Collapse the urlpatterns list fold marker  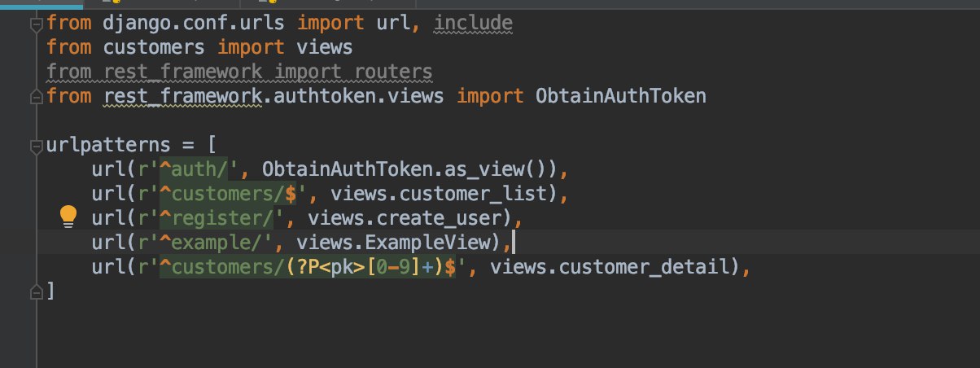point(35,147)
